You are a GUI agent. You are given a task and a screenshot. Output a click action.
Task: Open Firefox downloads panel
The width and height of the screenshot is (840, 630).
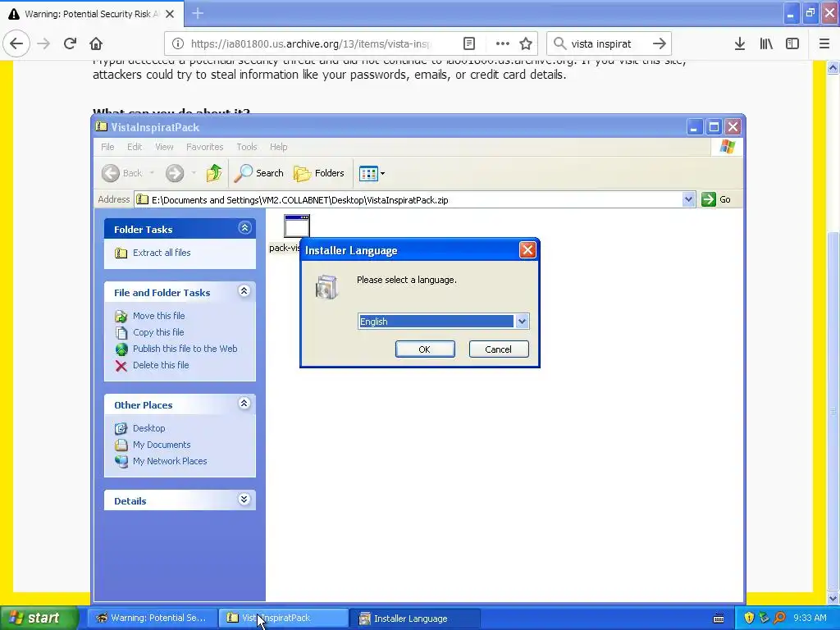click(740, 44)
